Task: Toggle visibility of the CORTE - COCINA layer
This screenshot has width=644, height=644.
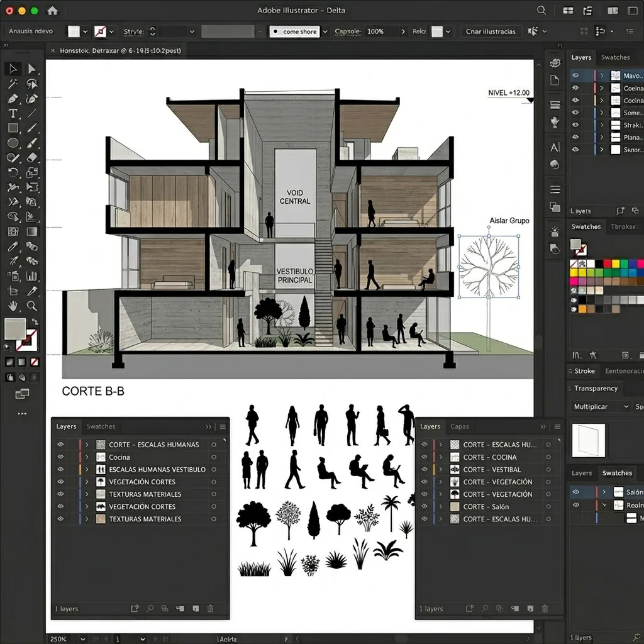Action: (x=425, y=457)
